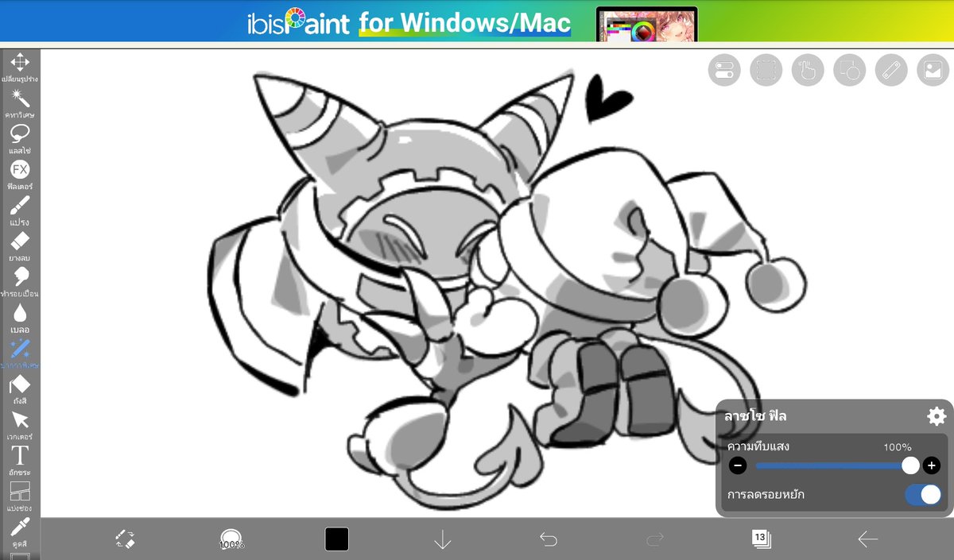954x560 pixels.
Task: Open the ruler tool button
Action: 891,70
